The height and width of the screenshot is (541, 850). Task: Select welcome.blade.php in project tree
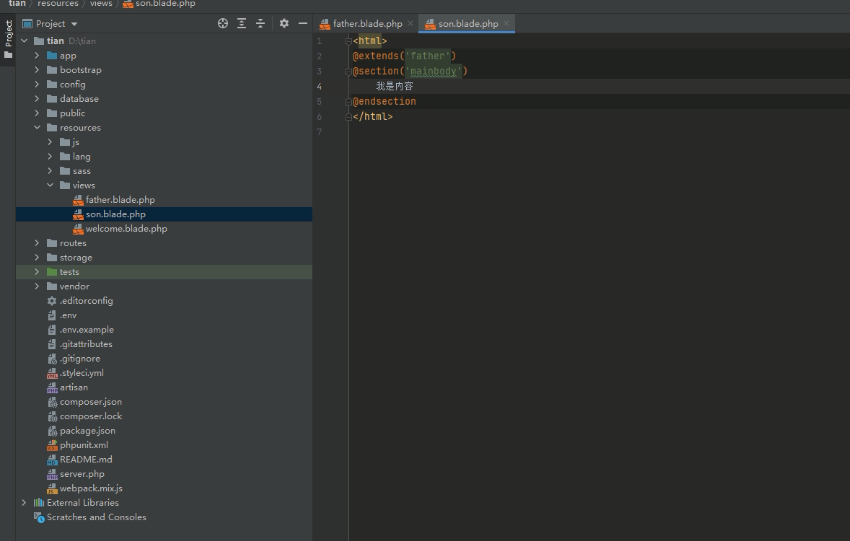click(126, 228)
